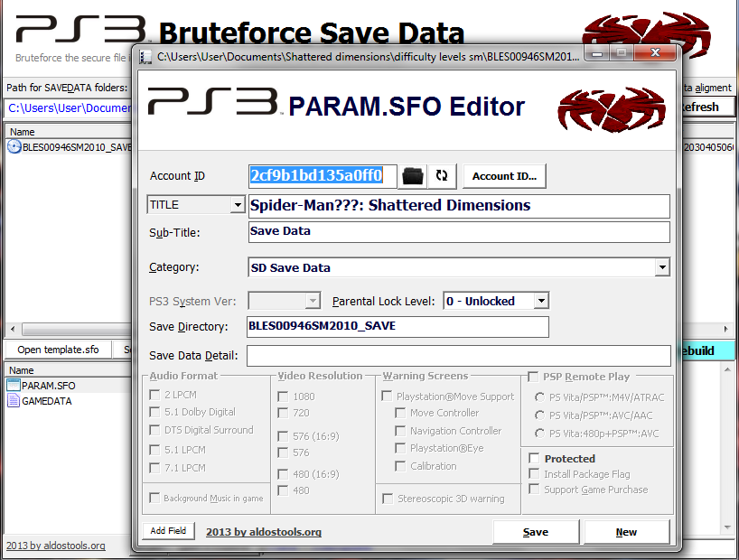This screenshot has width=739, height=560.
Task: Click the spider logo in PARAM.SFO Editor header
Action: (612, 108)
